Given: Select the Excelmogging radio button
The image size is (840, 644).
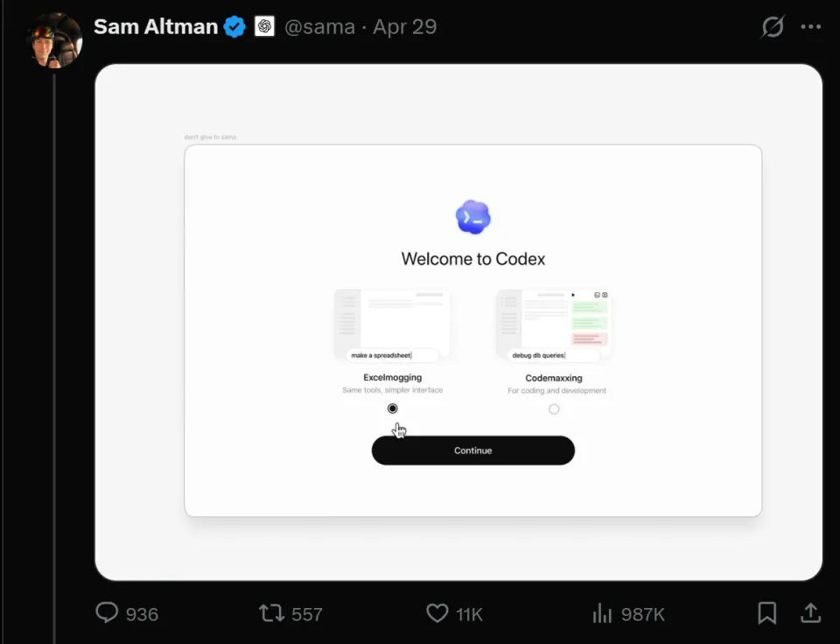Looking at the screenshot, I should (393, 409).
